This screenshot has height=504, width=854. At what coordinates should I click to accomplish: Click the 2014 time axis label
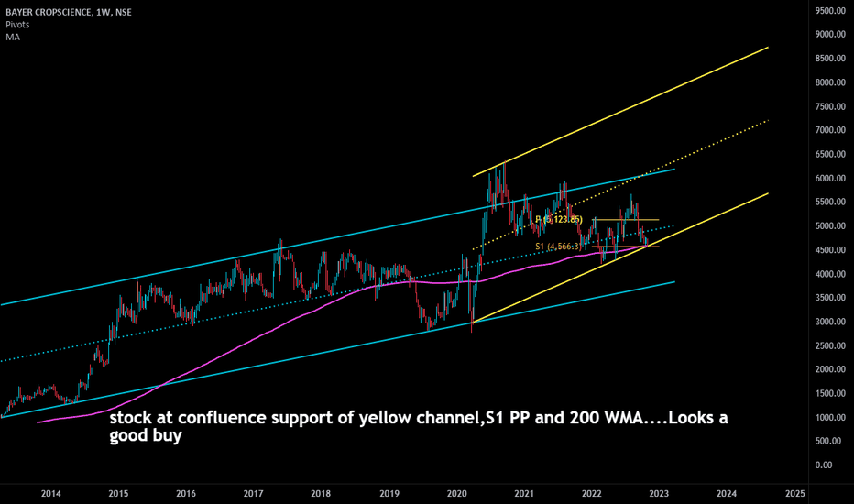[x=50, y=494]
